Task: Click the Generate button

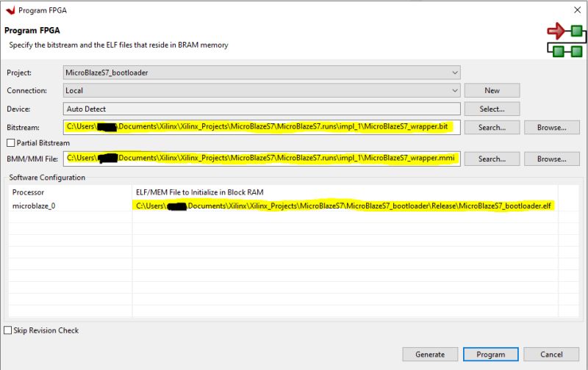Action: point(430,355)
